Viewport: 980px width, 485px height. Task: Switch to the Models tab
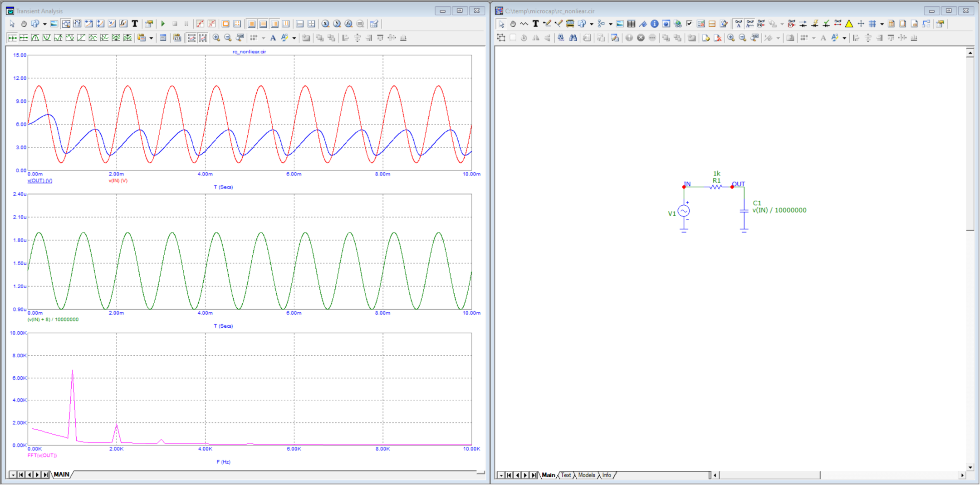[x=587, y=475]
